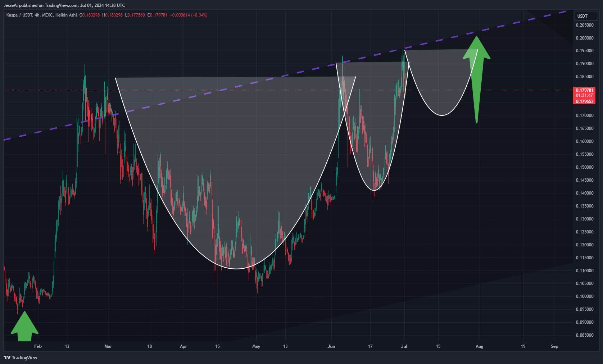This screenshot has width=603, height=364.
Task: Click the red change value -0.34%
Action: (199, 15)
